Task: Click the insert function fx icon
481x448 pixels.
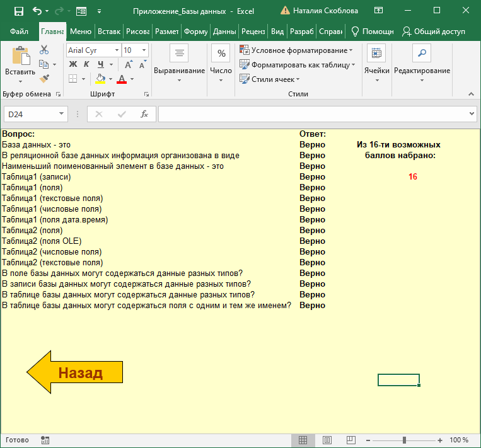Action: (144, 114)
